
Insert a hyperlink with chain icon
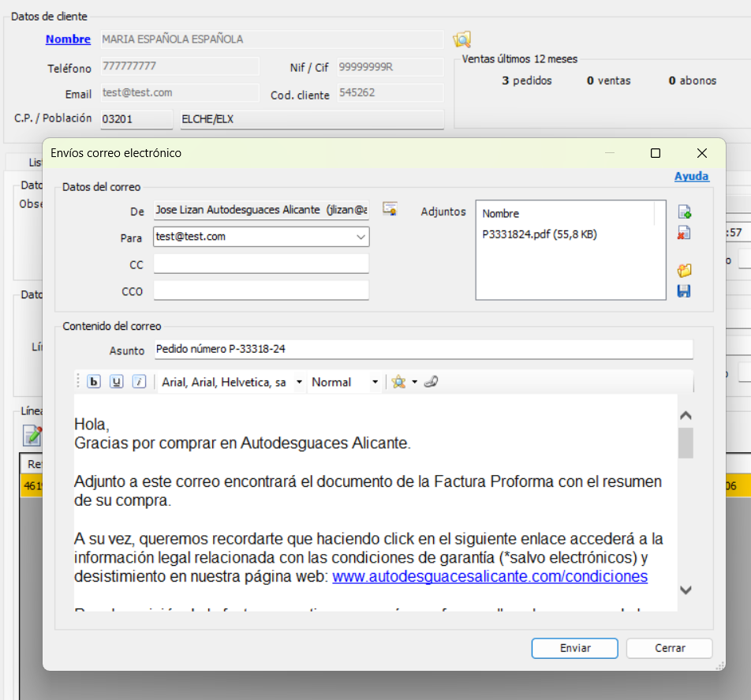431,382
